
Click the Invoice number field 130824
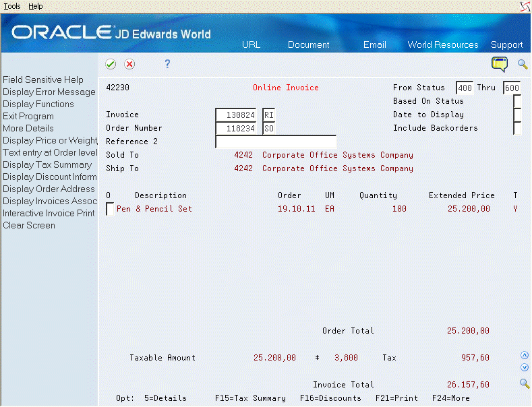tap(236, 115)
